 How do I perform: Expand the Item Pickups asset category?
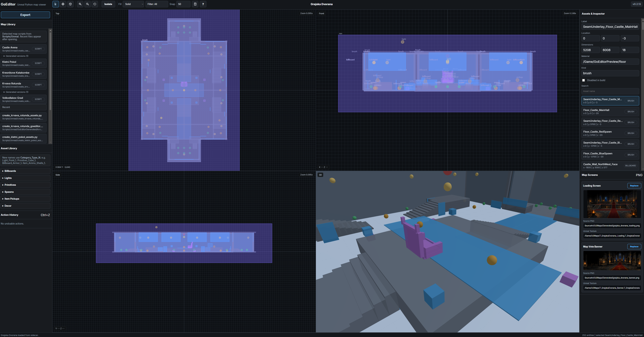25,199
